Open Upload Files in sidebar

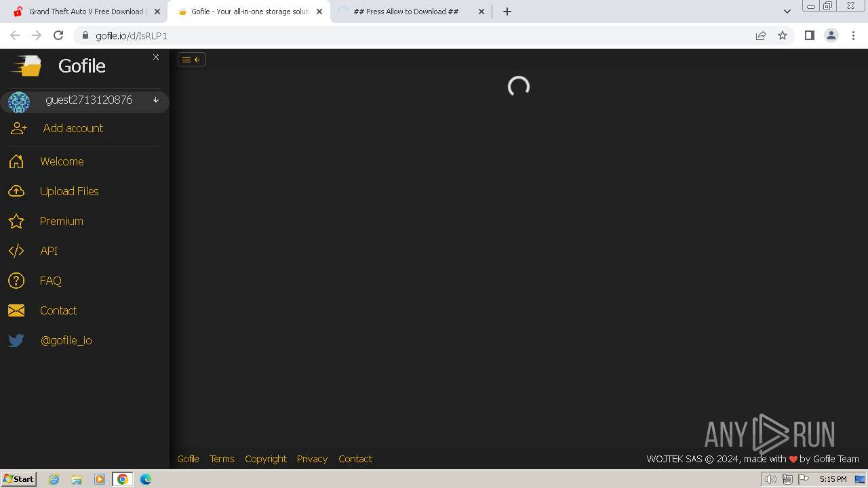[69, 191]
